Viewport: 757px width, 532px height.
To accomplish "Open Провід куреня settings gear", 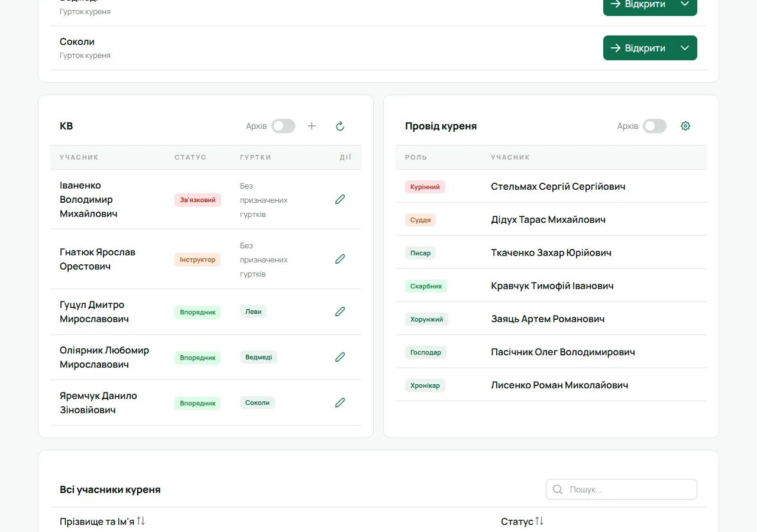I will 685,126.
